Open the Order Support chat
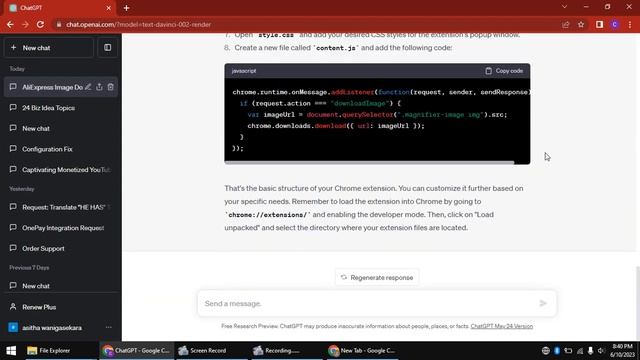This screenshot has width=640, height=360. [60, 248]
